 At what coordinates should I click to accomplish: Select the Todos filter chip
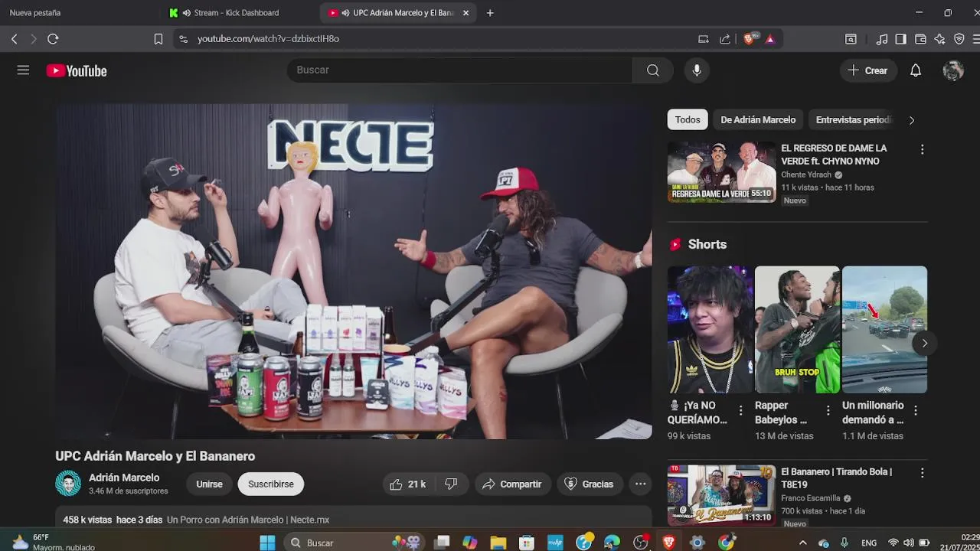688,119
